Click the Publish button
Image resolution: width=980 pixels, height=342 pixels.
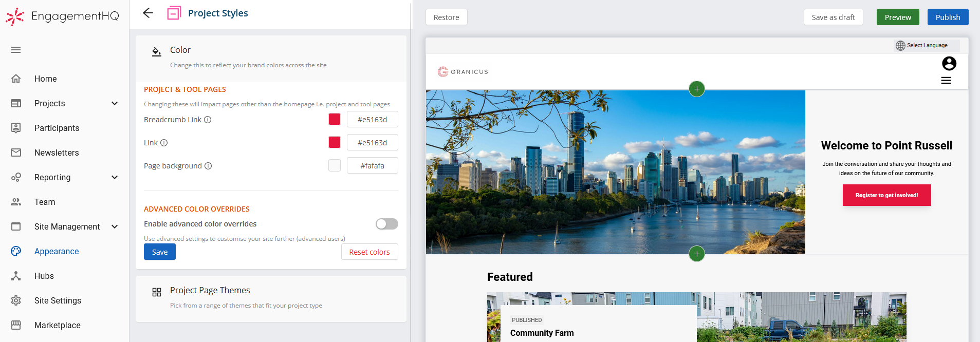coord(947,17)
